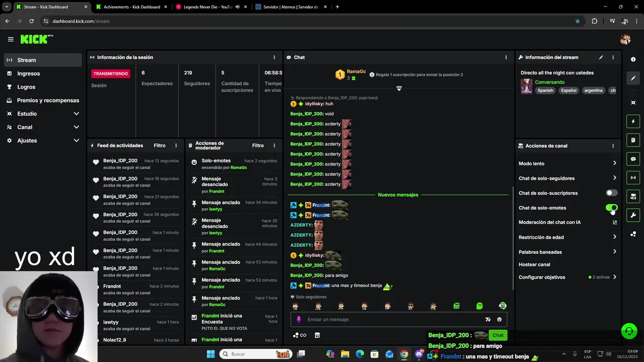The width and height of the screenshot is (644, 362).
Task: Open options menu of Feed de actividades
Action: click(176, 145)
